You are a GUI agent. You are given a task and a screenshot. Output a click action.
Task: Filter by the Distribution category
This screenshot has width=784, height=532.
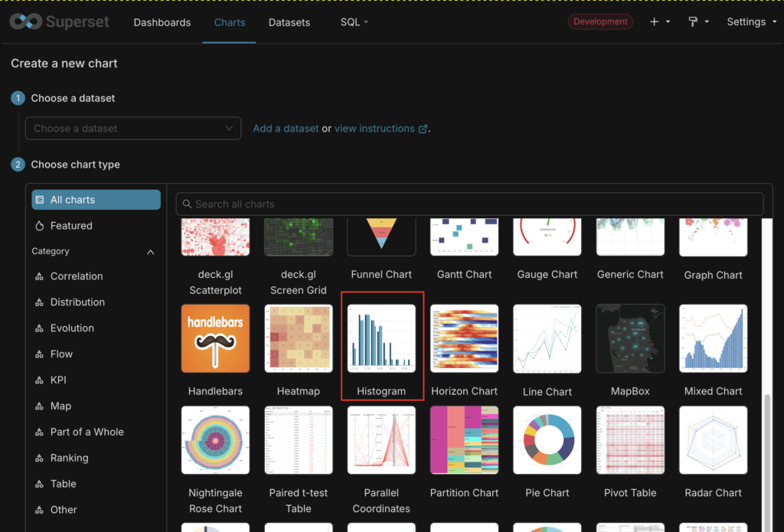(x=77, y=302)
